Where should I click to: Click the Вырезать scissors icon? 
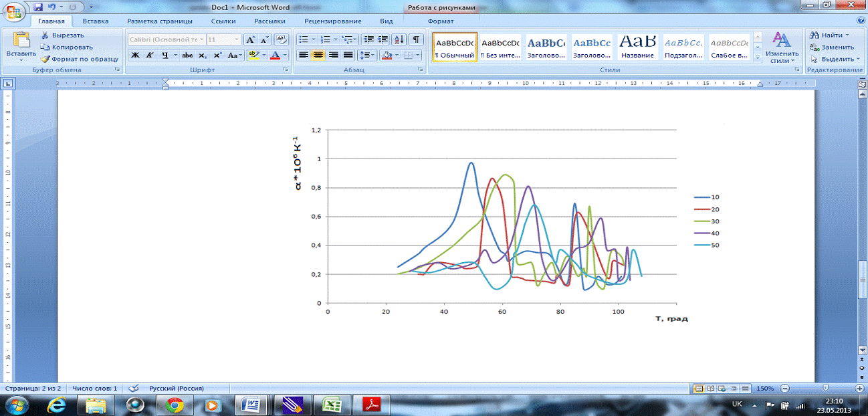45,35
